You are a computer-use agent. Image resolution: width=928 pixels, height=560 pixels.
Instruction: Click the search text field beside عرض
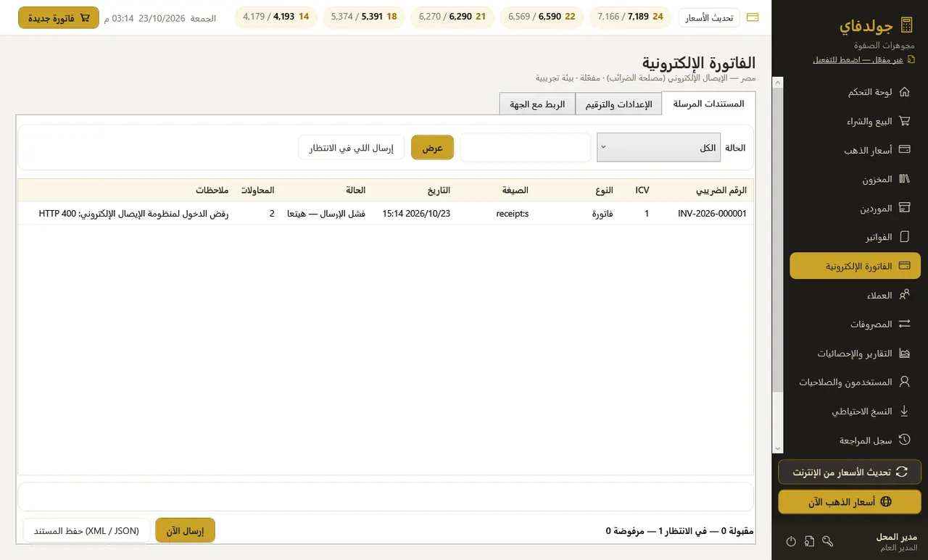point(526,147)
